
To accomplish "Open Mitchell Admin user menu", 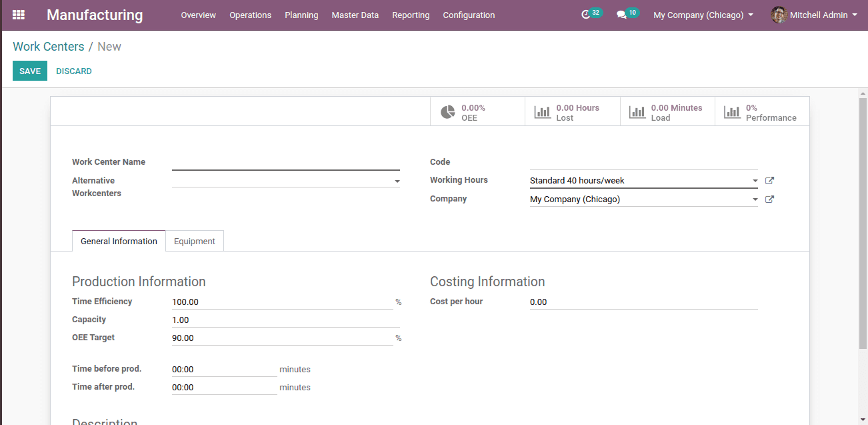I will tap(815, 15).
